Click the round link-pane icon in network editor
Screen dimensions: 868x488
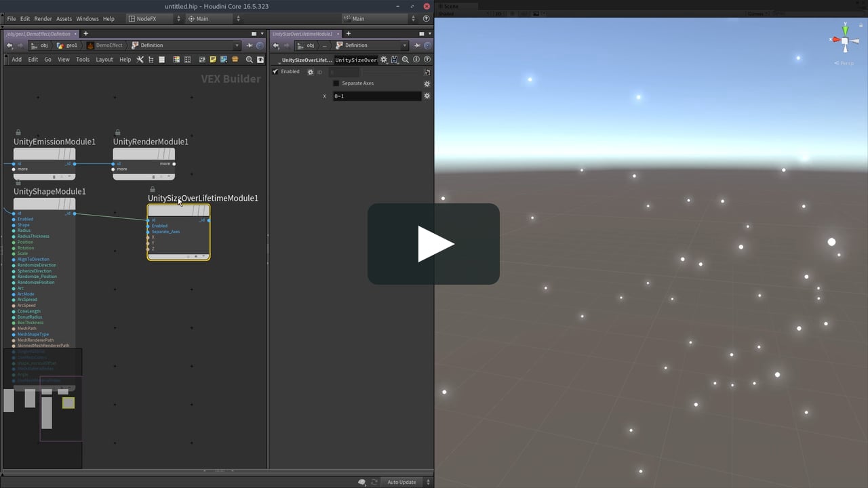coord(260,45)
